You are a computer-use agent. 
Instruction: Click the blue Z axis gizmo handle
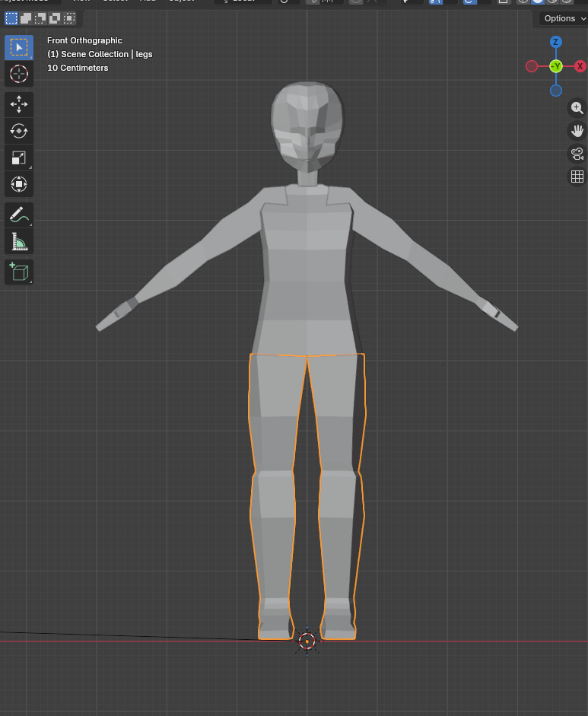click(555, 42)
